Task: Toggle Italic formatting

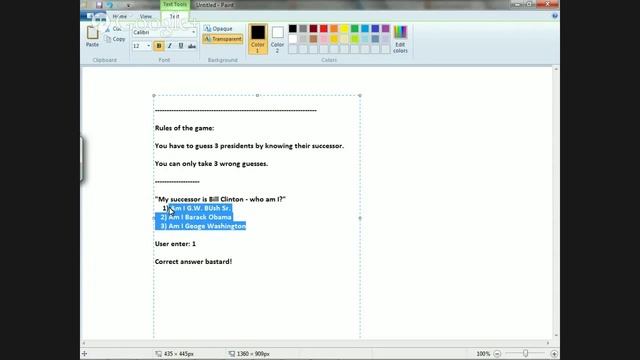Action: 170,46
